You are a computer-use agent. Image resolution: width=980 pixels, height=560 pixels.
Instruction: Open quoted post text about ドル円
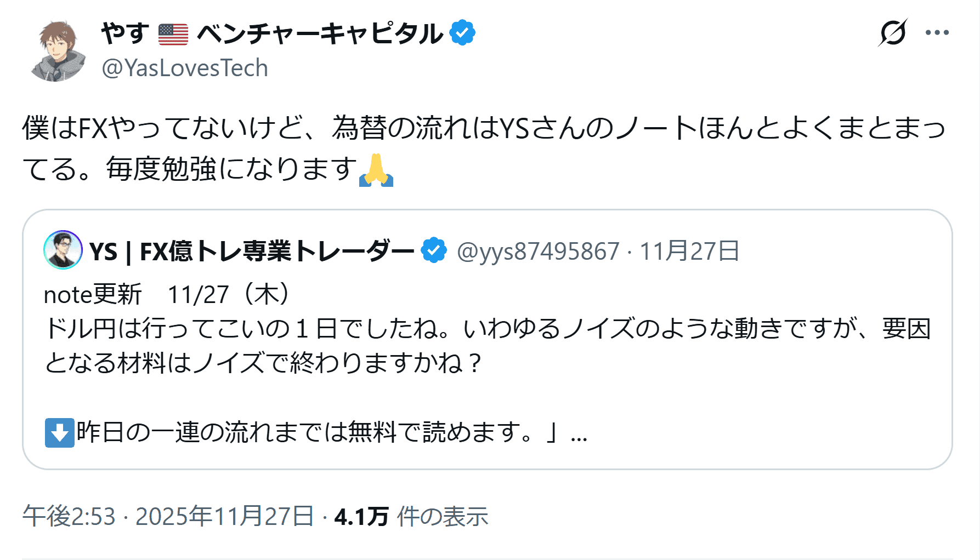pos(487,345)
